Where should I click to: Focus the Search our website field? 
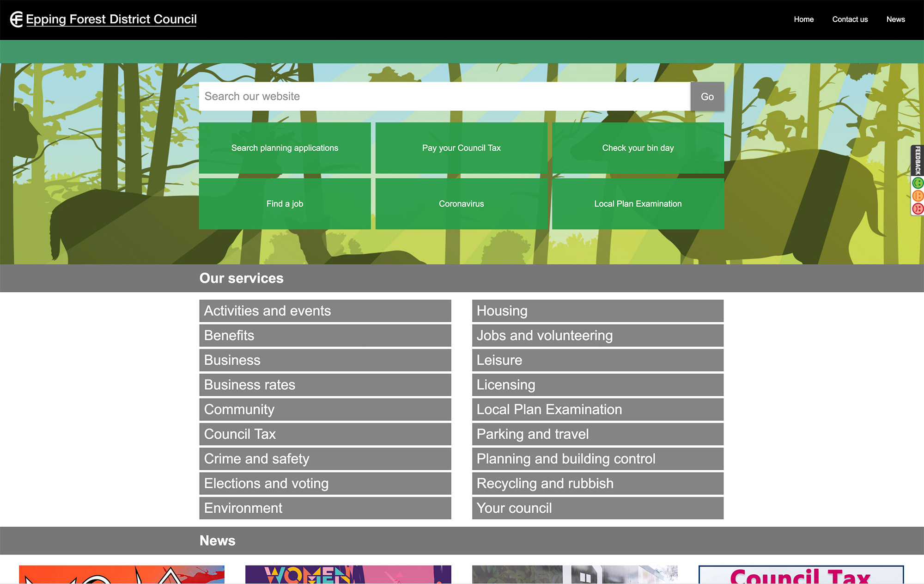pyautogui.click(x=444, y=96)
